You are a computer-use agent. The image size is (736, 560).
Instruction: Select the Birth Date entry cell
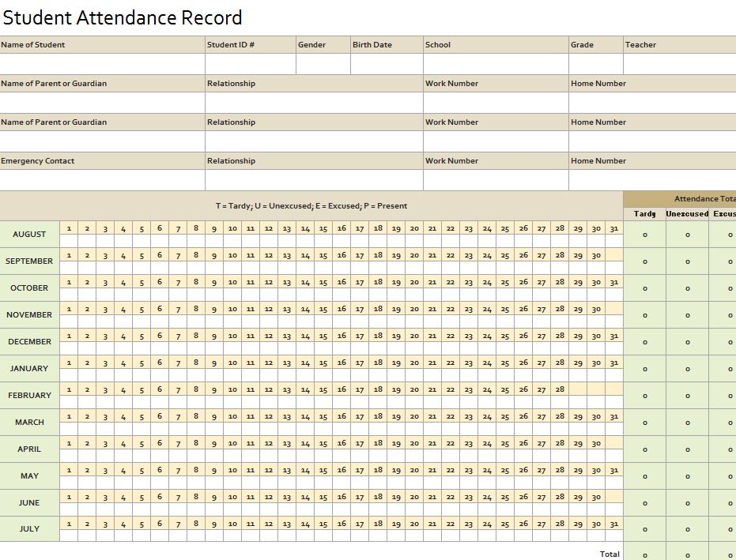[x=387, y=64]
